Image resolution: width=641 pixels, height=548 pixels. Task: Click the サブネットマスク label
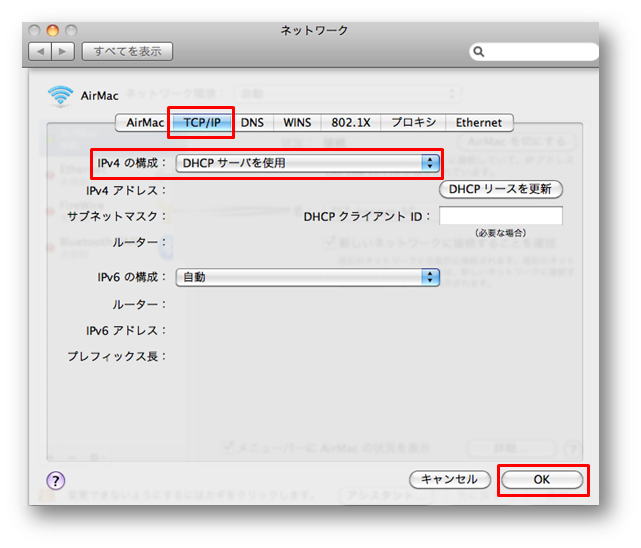coord(117,216)
